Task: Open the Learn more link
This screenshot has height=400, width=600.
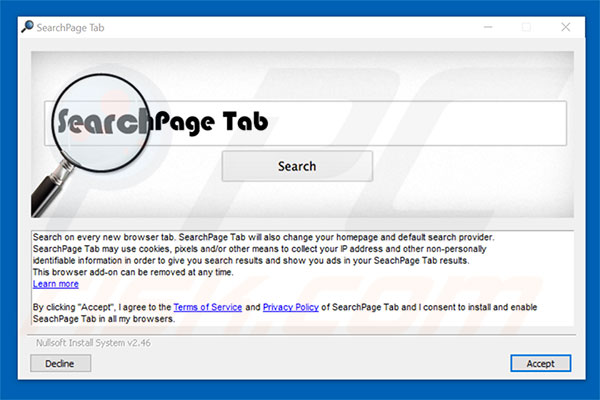Action: click(56, 284)
